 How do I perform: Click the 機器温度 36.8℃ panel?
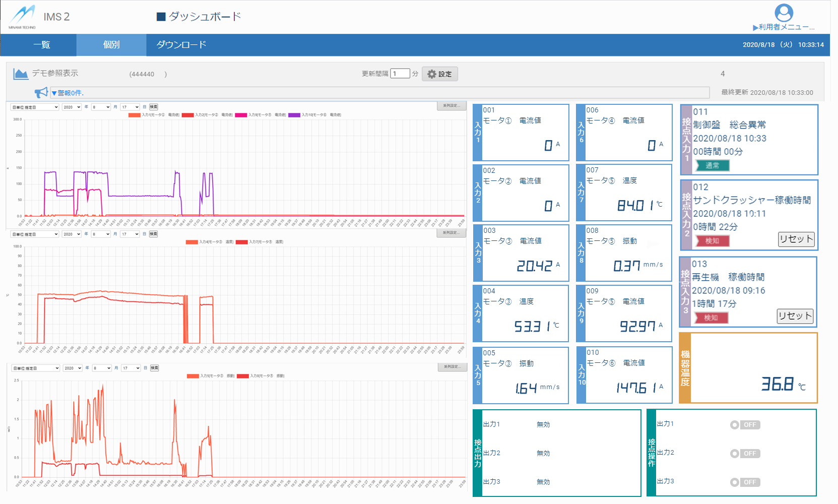[748, 368]
